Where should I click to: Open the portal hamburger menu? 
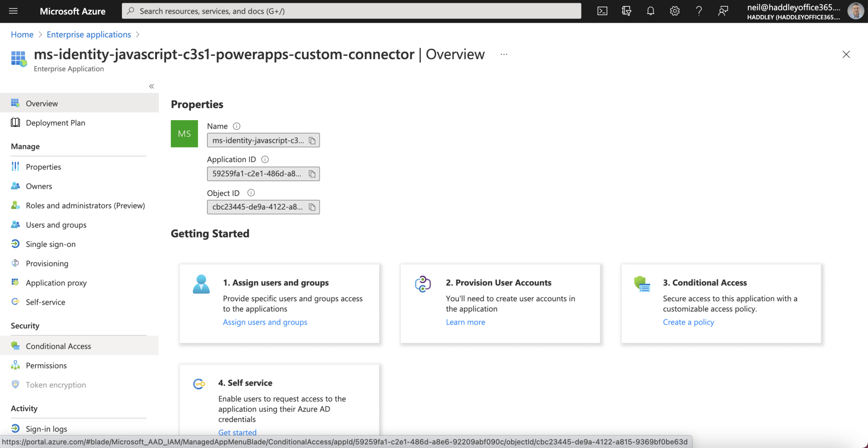13,11
